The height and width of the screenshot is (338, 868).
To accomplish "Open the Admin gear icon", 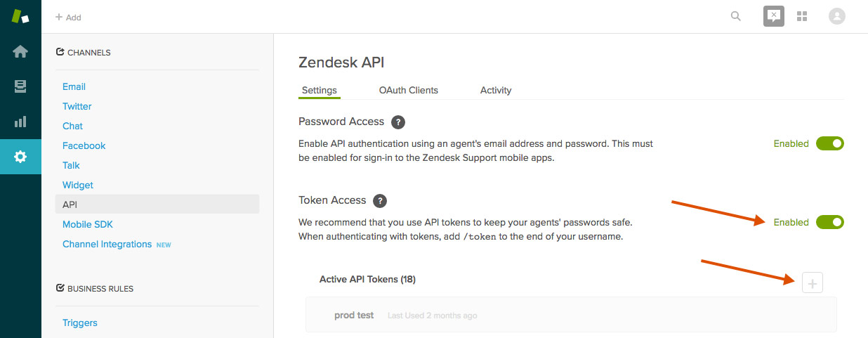I will pyautogui.click(x=20, y=157).
